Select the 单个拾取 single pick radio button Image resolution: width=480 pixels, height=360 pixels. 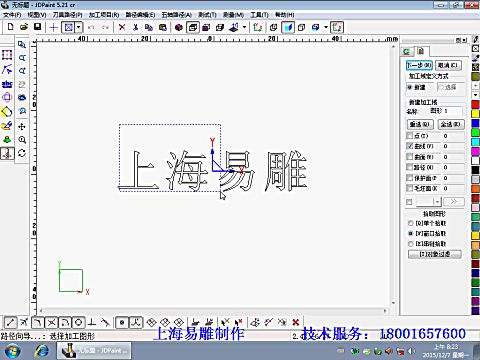(410, 223)
